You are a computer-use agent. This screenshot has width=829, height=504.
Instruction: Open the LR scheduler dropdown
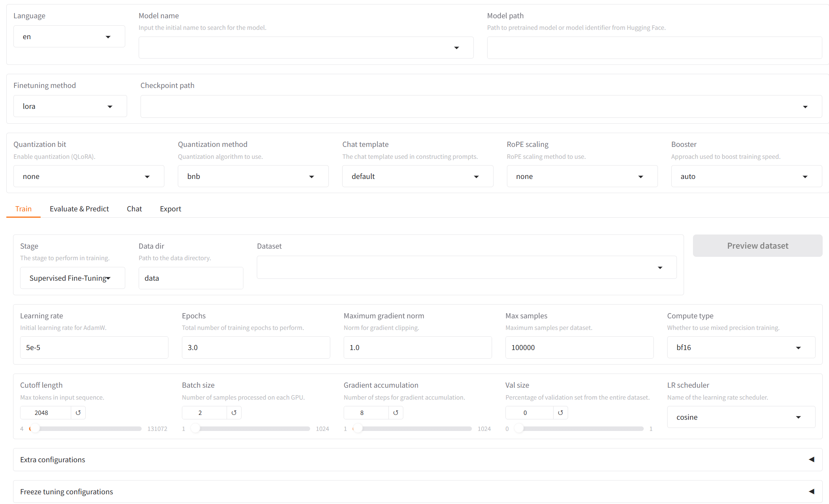click(741, 417)
